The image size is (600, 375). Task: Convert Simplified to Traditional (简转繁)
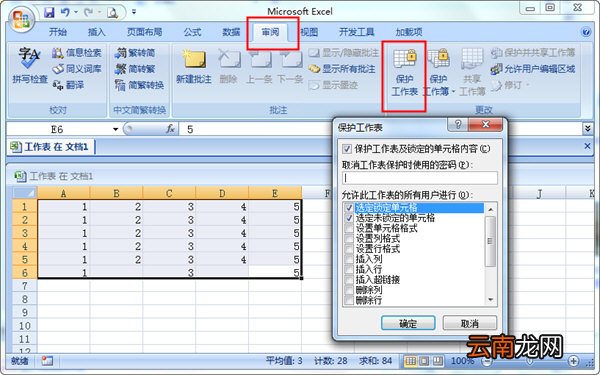135,69
